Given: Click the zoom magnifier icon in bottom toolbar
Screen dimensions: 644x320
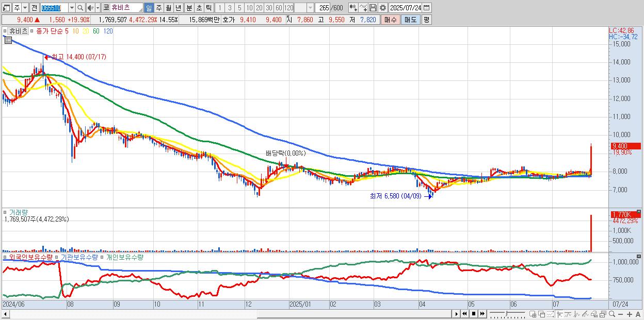Looking at the screenshot, I should click(612, 313).
